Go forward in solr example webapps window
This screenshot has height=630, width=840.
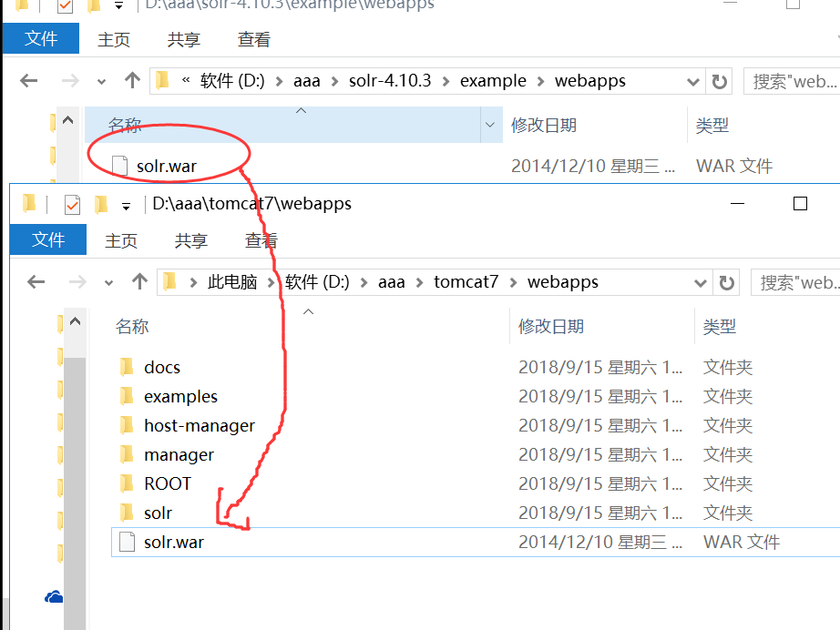tap(70, 81)
